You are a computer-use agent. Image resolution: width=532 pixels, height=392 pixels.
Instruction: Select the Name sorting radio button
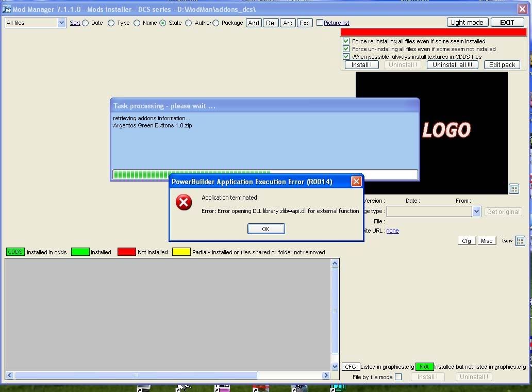pyautogui.click(x=137, y=23)
